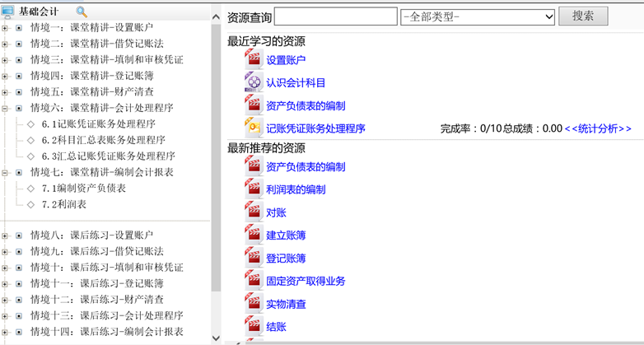Click the film reel icon beside 认识会计科目

(x=253, y=82)
